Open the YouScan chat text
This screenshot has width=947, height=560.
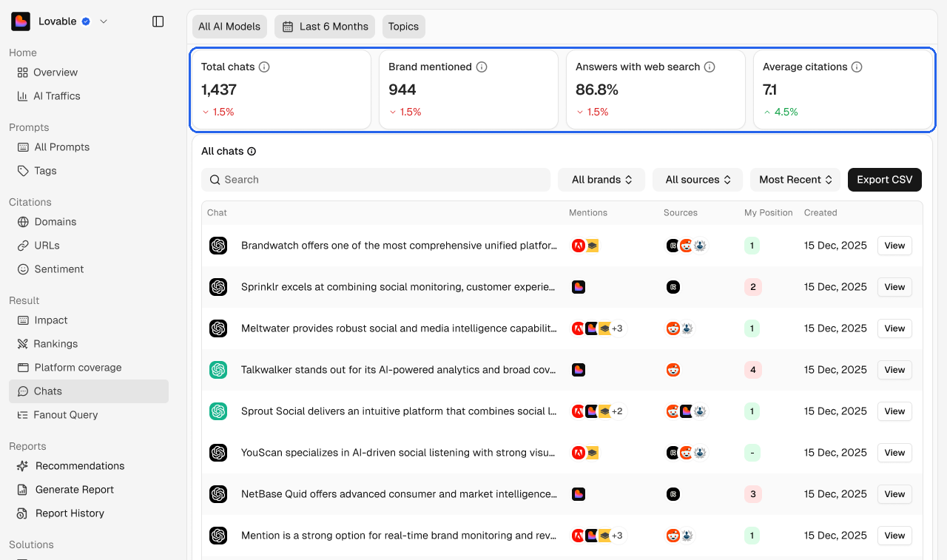(x=399, y=453)
